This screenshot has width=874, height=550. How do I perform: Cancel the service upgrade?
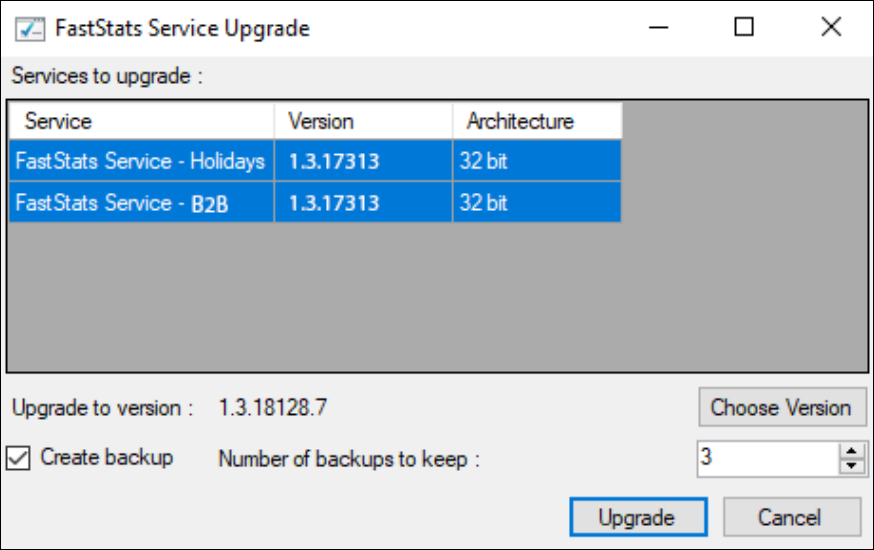(792, 517)
